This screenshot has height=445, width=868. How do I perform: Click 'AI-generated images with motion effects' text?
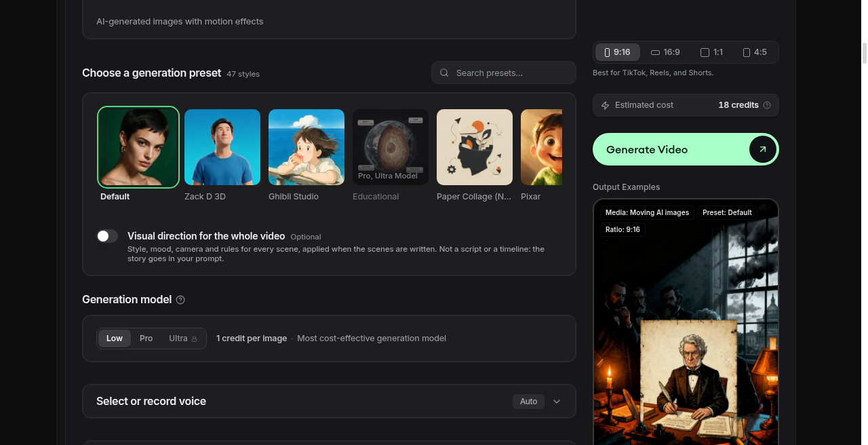[180, 22]
